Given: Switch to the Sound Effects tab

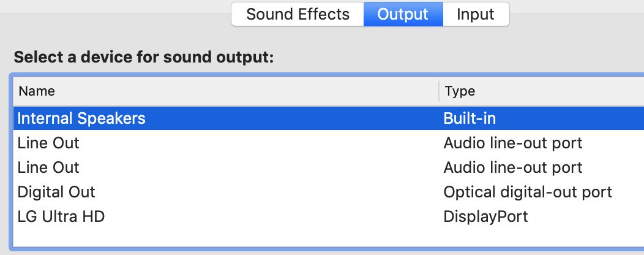Looking at the screenshot, I should click(298, 14).
